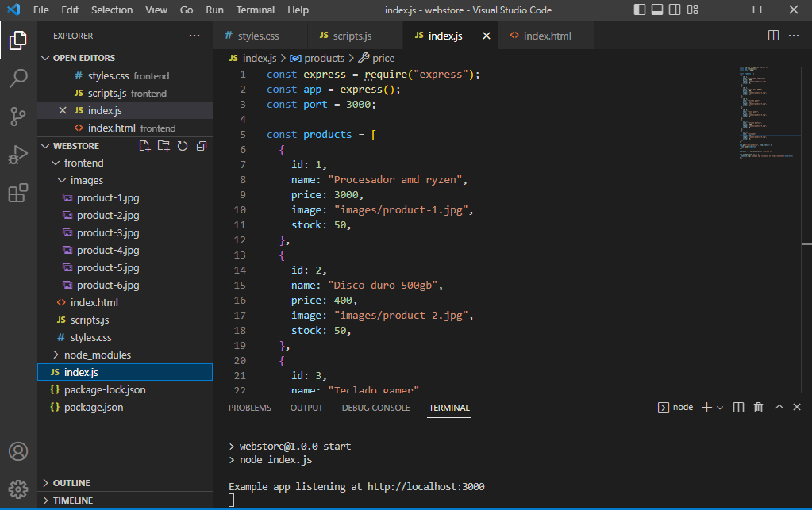The height and width of the screenshot is (510, 812).
Task: Switch to the index.html editor tab
Action: [x=546, y=36]
